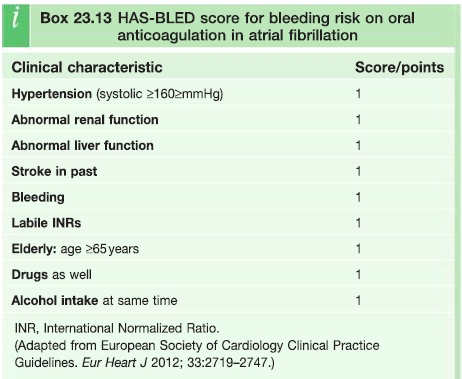The width and height of the screenshot is (462, 379).
Task: Click the 'INR, International Normalized Ratio' footnote
Action: [117, 328]
